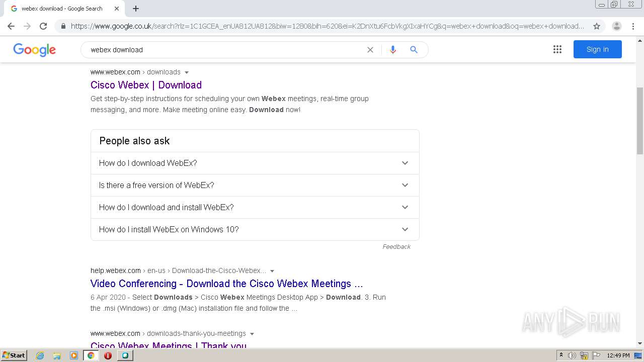Open the 'Cisco Webex | Download' result
This screenshot has height=362, width=644.
146,85
